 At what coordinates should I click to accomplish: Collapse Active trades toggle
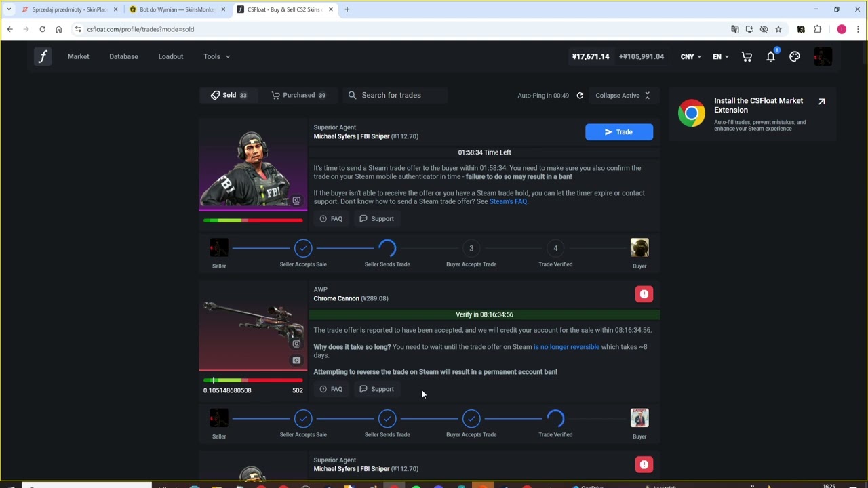click(x=623, y=96)
